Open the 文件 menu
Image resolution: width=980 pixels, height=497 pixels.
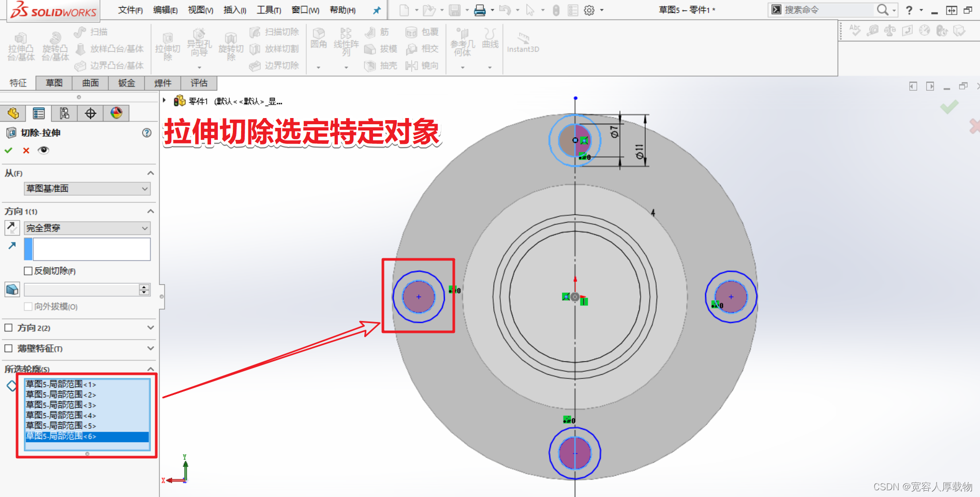point(130,10)
